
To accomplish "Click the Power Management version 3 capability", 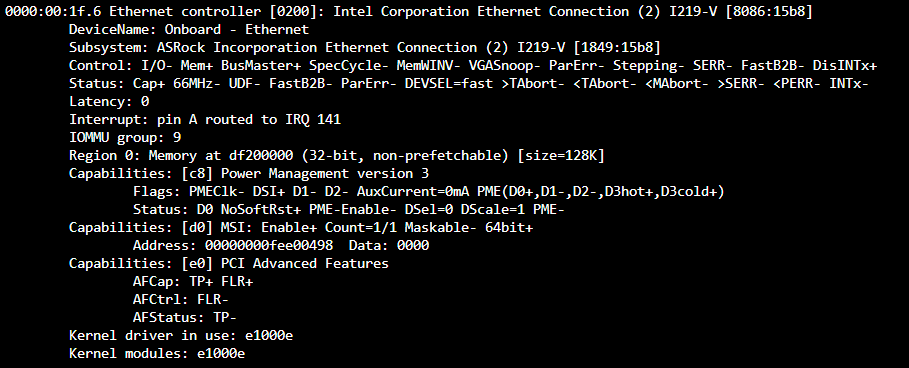I will click(x=325, y=173).
